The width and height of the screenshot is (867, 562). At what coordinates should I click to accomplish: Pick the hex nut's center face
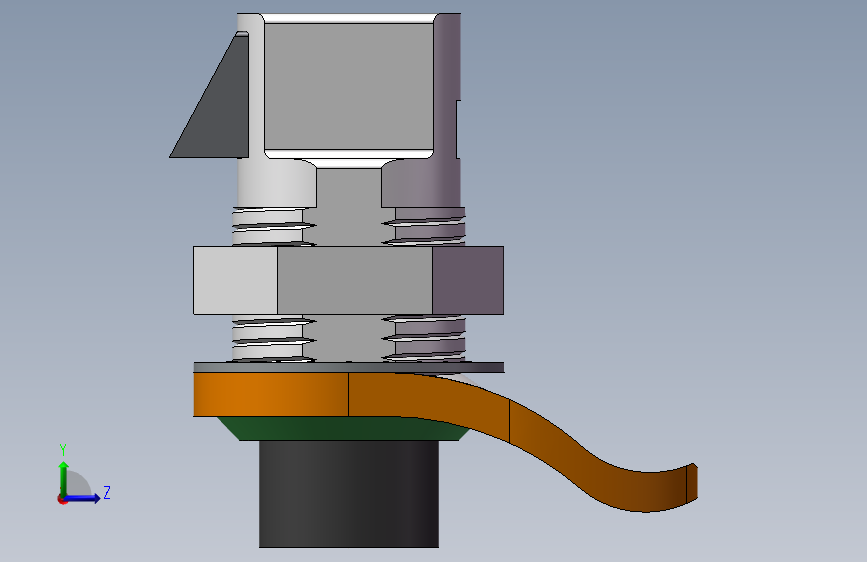[355, 280]
